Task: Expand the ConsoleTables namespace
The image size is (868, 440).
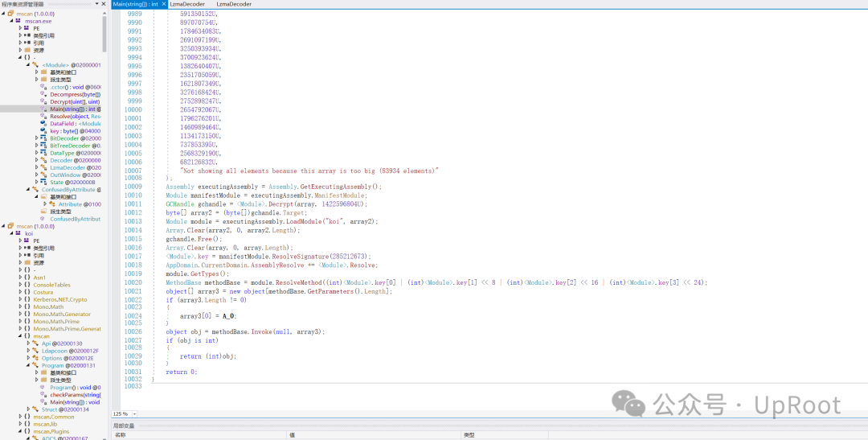Action: 20,285
